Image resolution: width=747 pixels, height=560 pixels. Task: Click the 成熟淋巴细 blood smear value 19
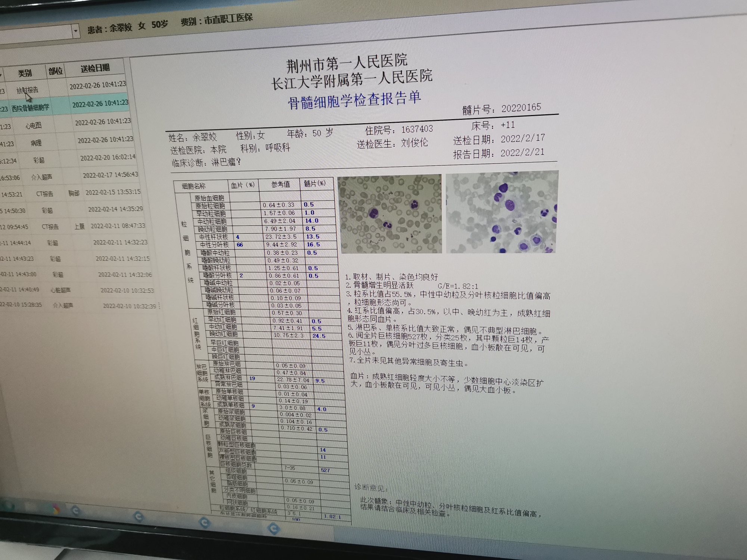click(252, 378)
